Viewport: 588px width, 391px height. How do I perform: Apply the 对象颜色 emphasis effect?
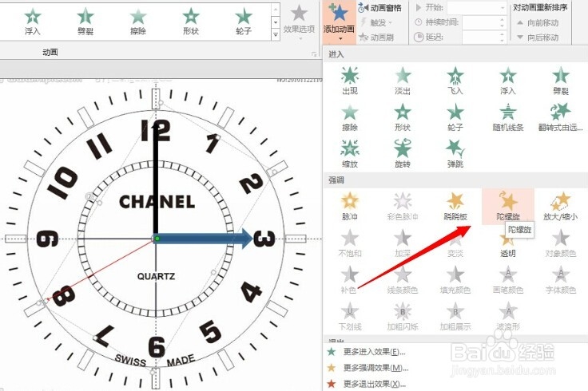pos(561,243)
